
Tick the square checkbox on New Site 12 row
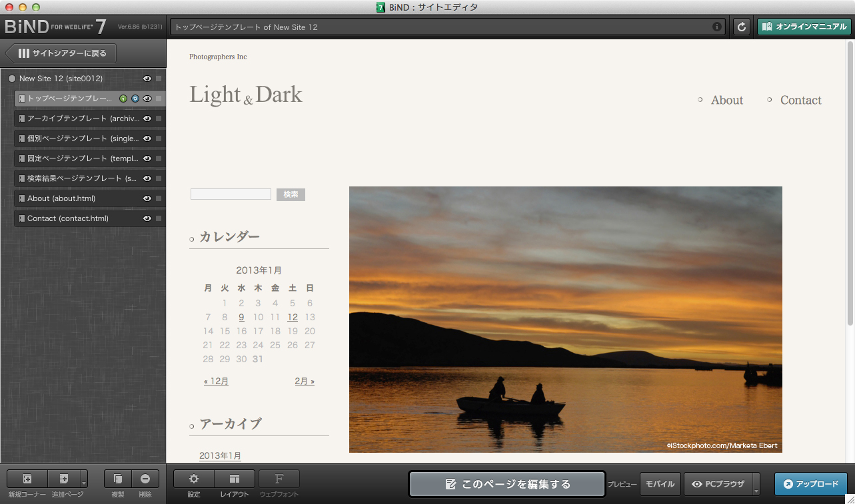(159, 79)
